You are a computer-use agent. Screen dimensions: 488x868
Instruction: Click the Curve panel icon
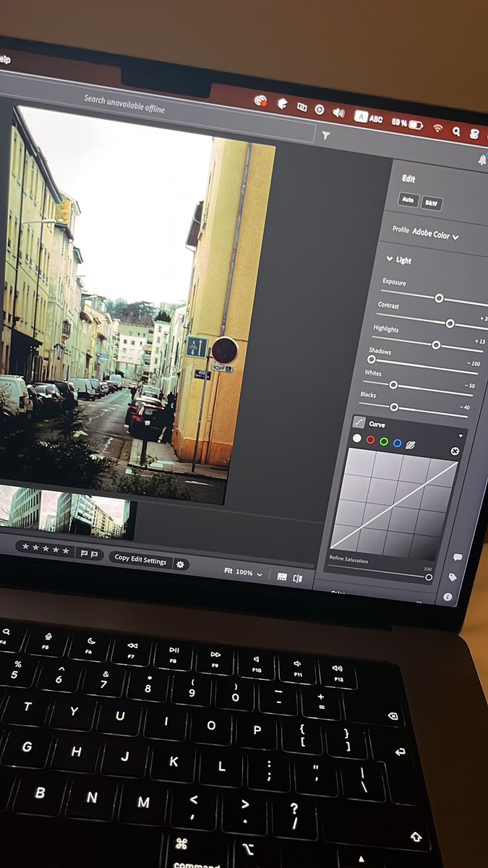coord(358,422)
